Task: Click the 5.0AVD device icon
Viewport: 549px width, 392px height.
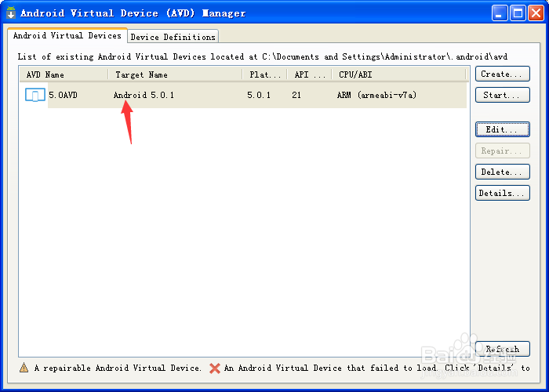Action: coord(35,95)
